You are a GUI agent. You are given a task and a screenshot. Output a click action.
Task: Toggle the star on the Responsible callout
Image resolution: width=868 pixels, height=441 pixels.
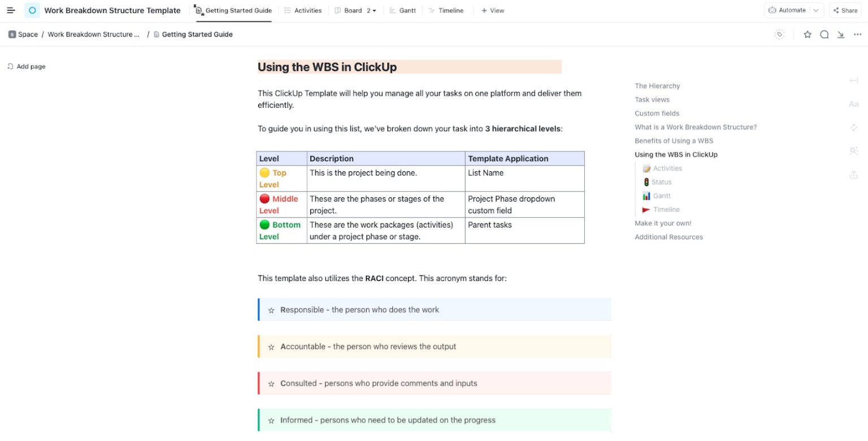271,309
